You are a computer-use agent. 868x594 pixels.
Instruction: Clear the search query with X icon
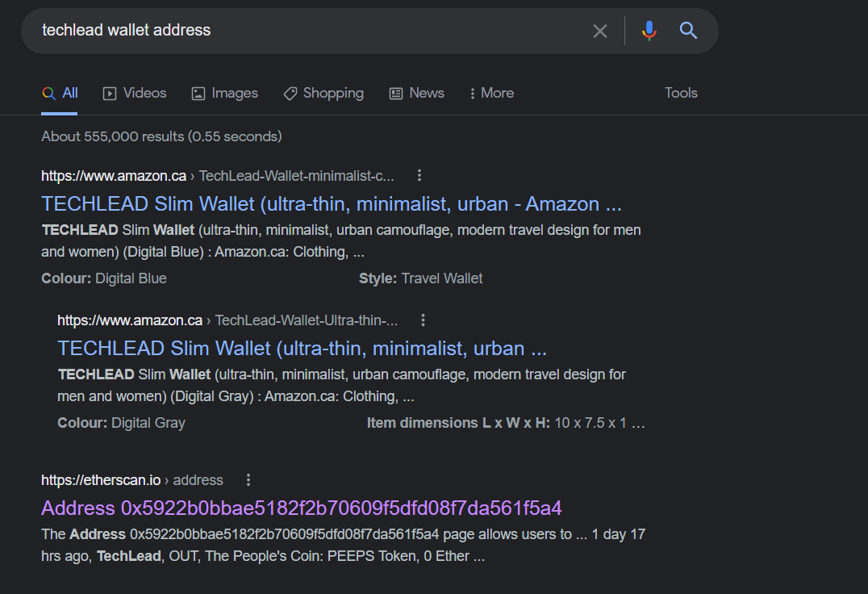coord(600,31)
